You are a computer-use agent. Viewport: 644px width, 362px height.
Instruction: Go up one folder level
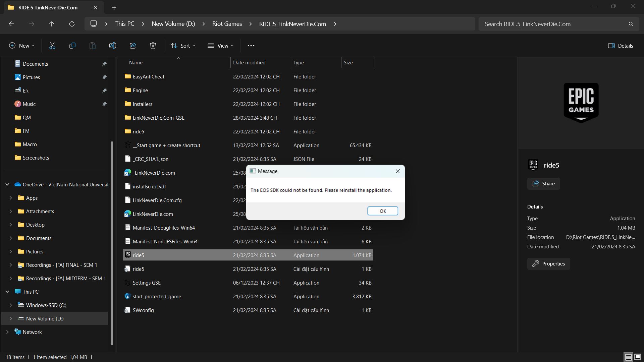coord(52,24)
